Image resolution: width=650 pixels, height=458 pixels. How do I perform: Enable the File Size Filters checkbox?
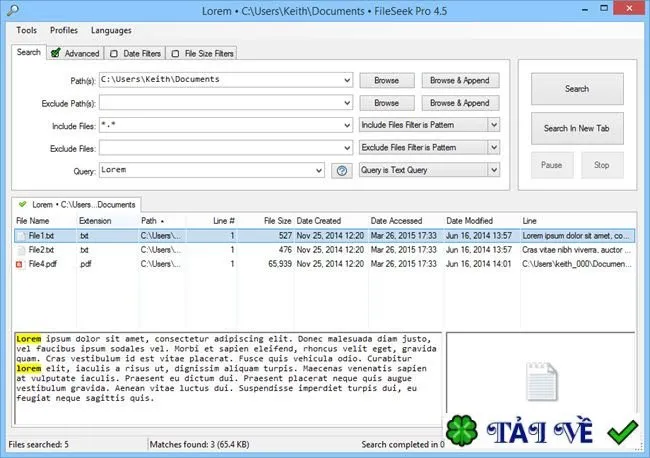point(175,53)
